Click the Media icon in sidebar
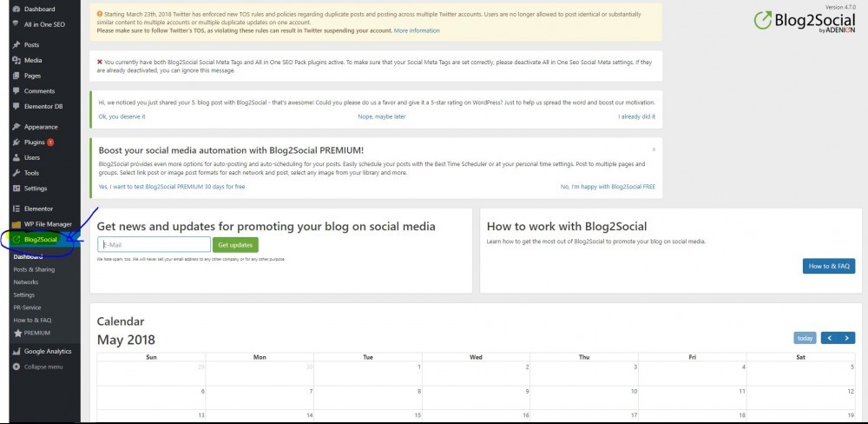 tap(16, 61)
